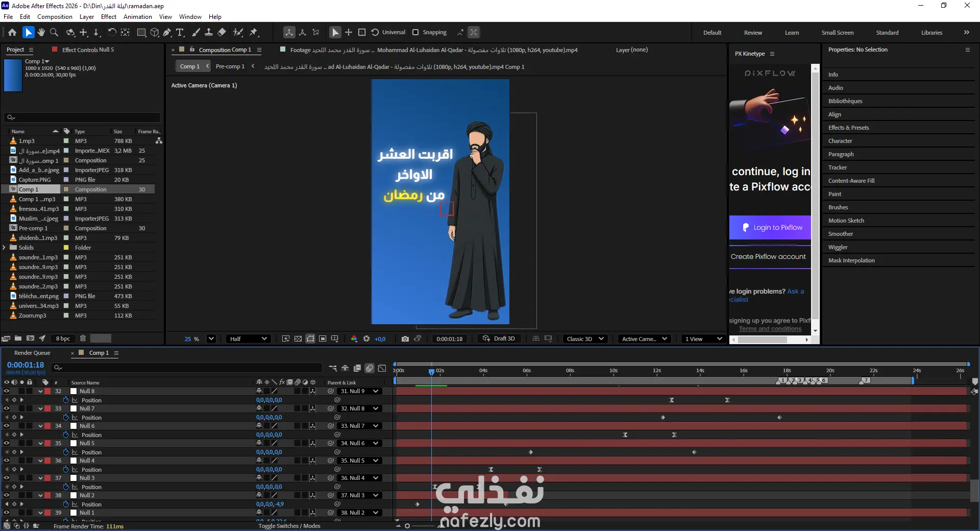Open the Classic 3D renderer dropdown

pos(585,339)
